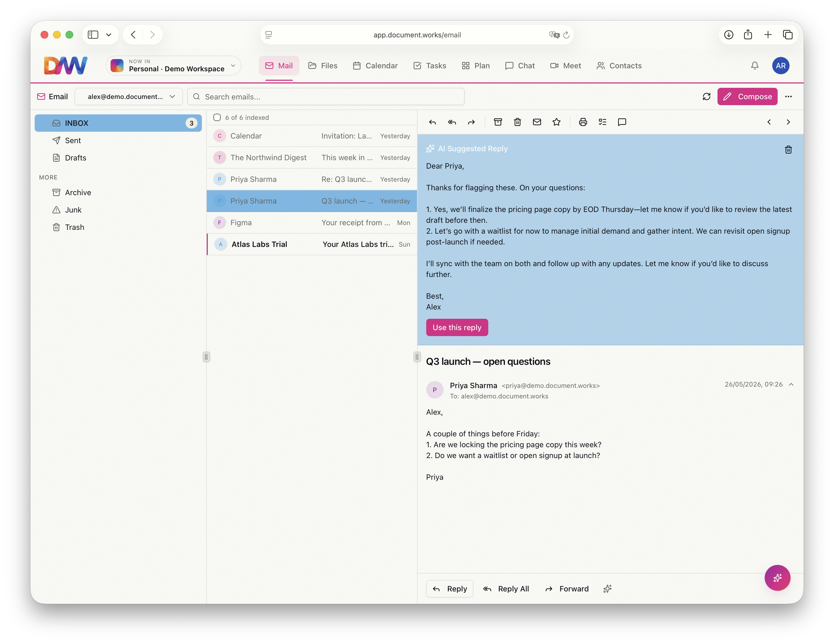
Task: Open notifications bell
Action: click(755, 66)
